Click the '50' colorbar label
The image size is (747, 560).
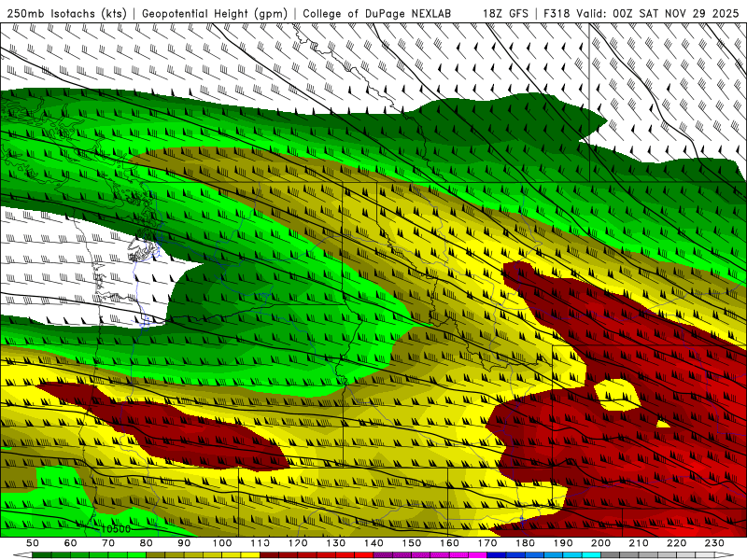coord(33,543)
